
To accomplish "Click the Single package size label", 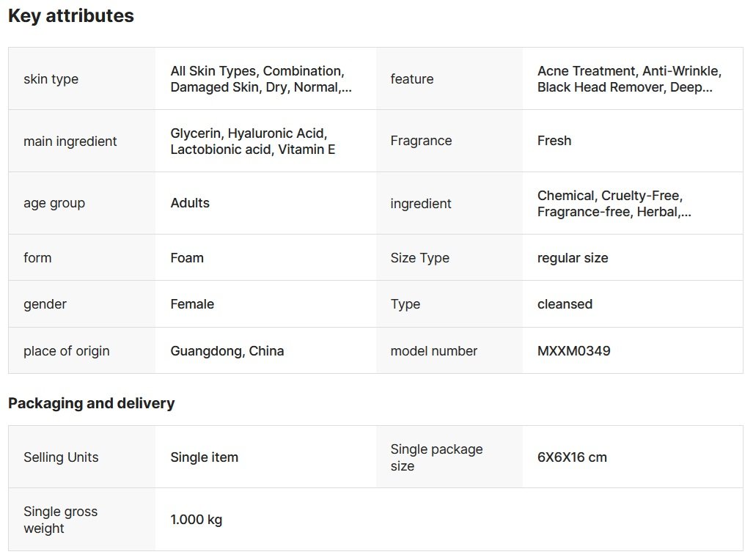I will tap(436, 457).
